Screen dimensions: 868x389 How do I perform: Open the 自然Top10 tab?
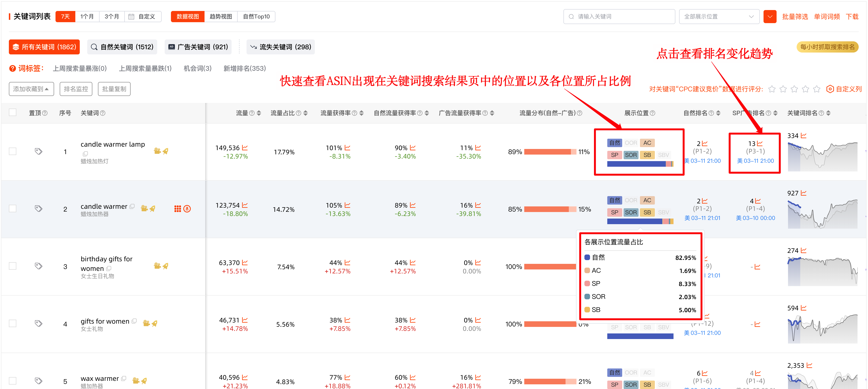point(257,16)
